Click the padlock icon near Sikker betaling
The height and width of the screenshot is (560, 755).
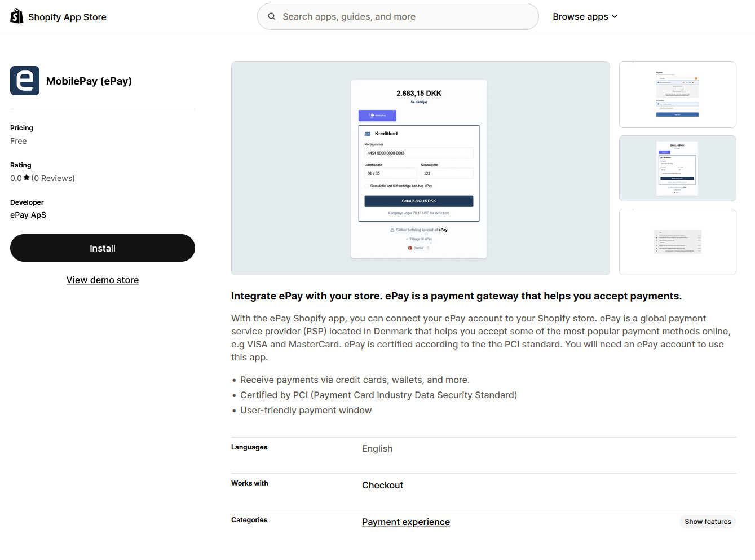pos(392,230)
